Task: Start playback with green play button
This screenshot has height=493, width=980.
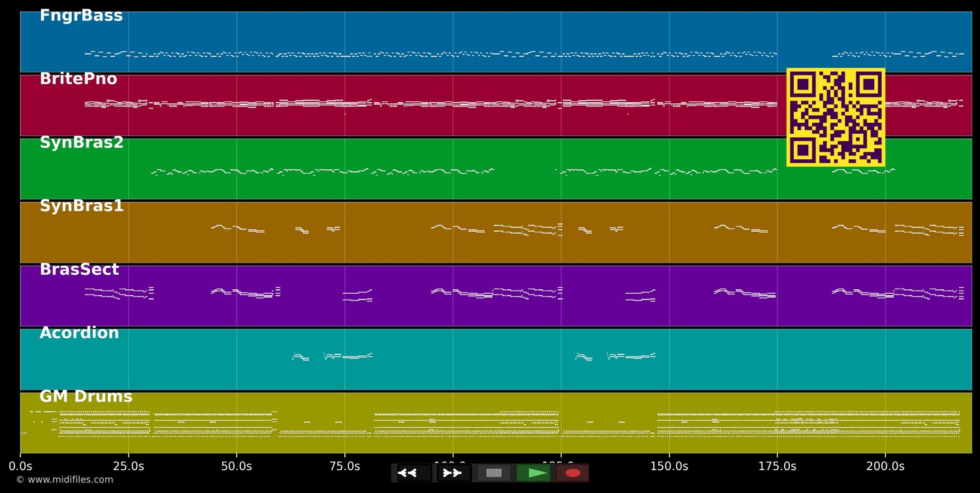Action: pos(534,473)
